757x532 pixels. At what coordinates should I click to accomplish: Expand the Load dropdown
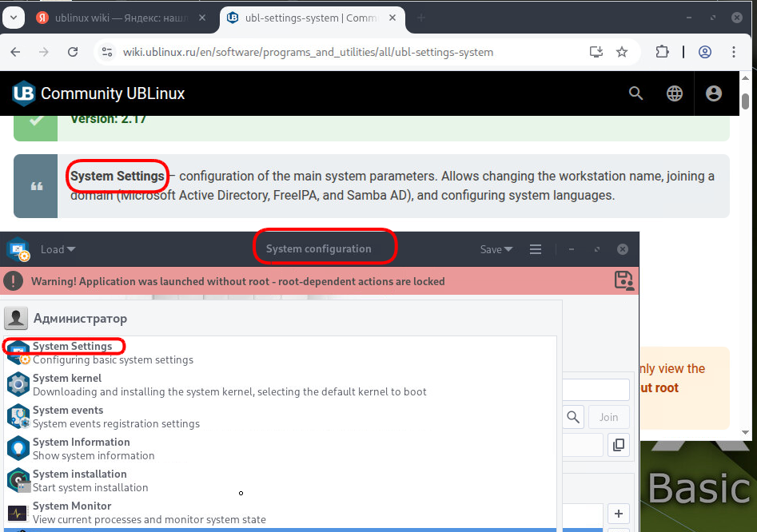(x=58, y=249)
